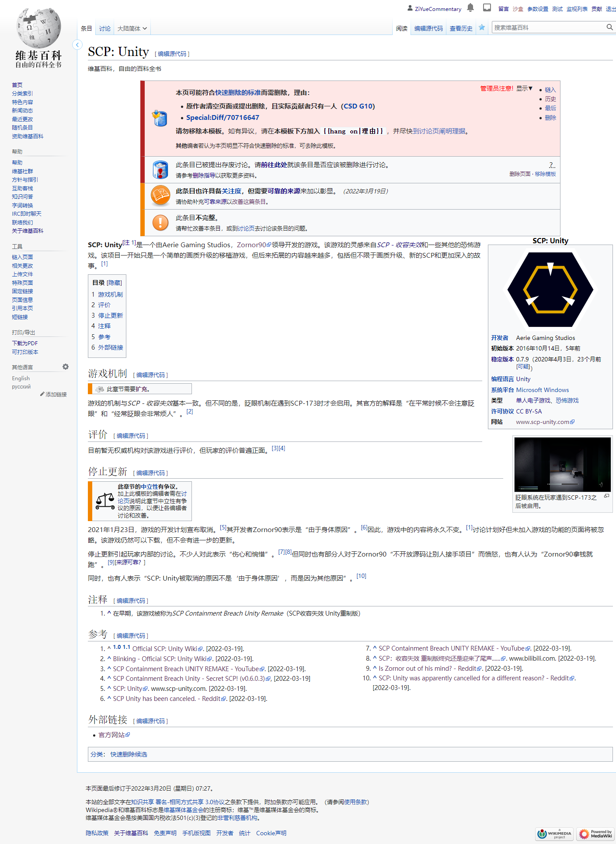This screenshot has height=844, width=616.
Task: Enlarge the screenshot thumbnail icon
Action: (606, 496)
